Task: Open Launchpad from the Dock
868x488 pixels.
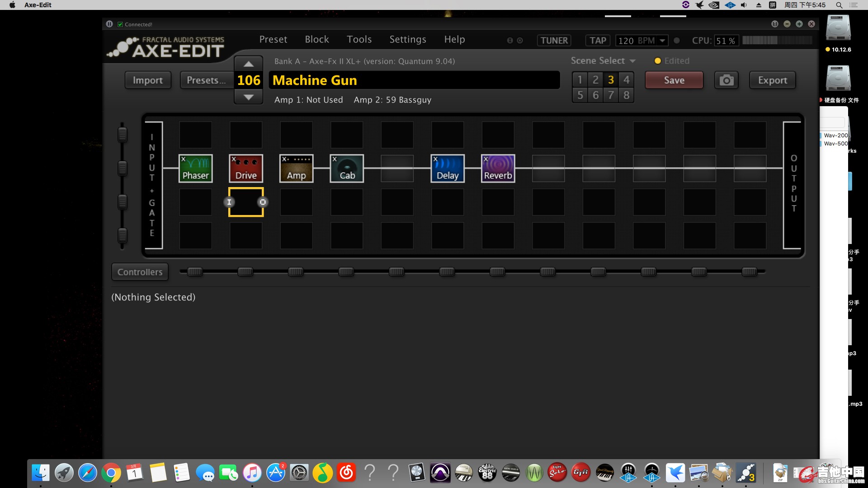Action: click(x=64, y=473)
